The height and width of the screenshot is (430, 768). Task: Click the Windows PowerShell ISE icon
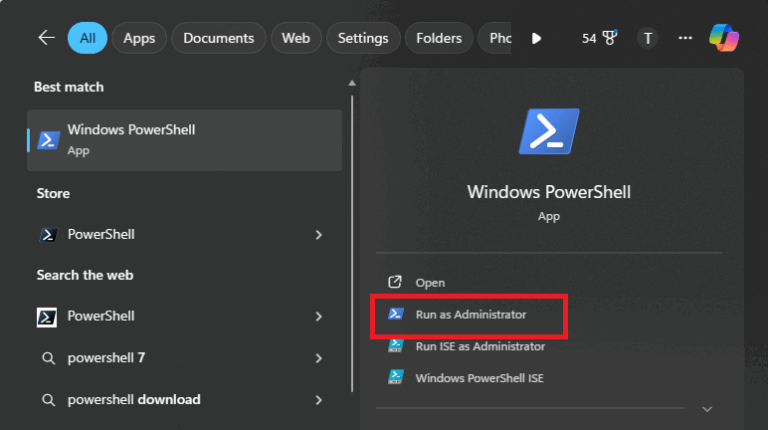[x=396, y=377]
